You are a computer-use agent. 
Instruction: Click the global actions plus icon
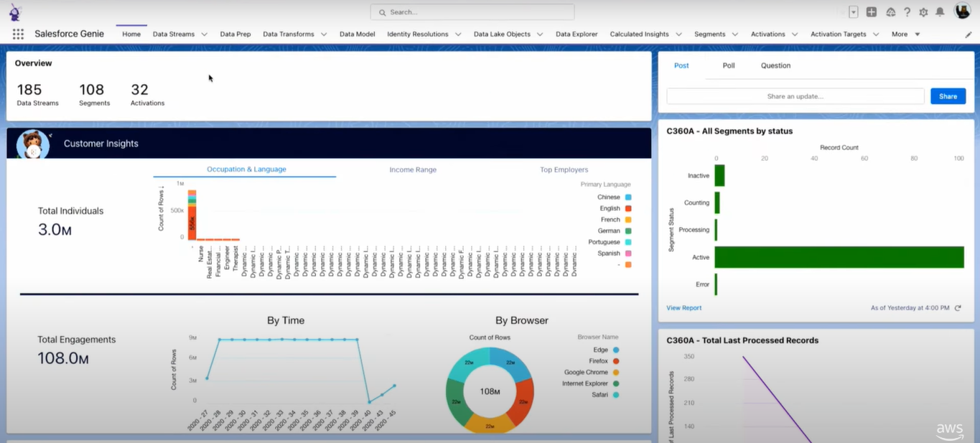click(x=871, y=12)
